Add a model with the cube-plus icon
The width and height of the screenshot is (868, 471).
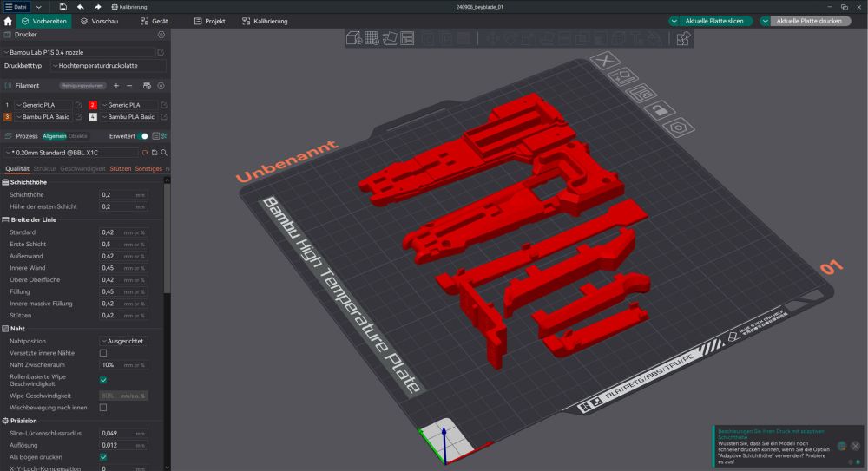(354, 38)
